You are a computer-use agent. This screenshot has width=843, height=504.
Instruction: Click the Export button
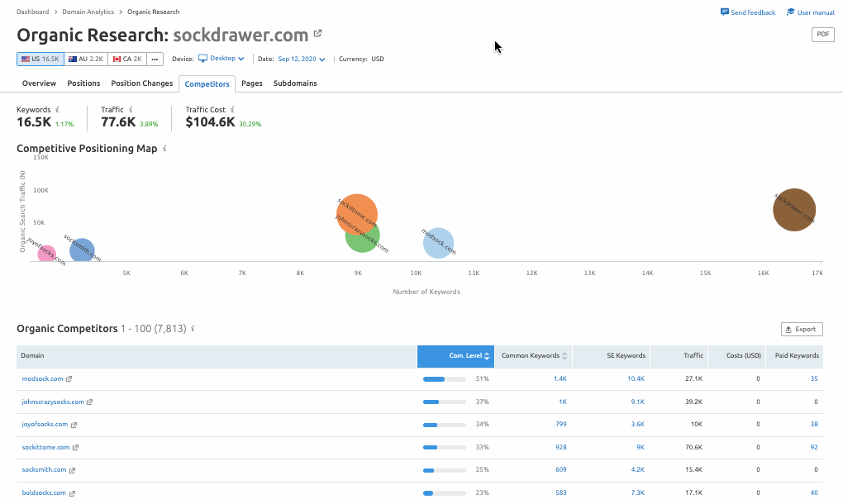pyautogui.click(x=802, y=329)
